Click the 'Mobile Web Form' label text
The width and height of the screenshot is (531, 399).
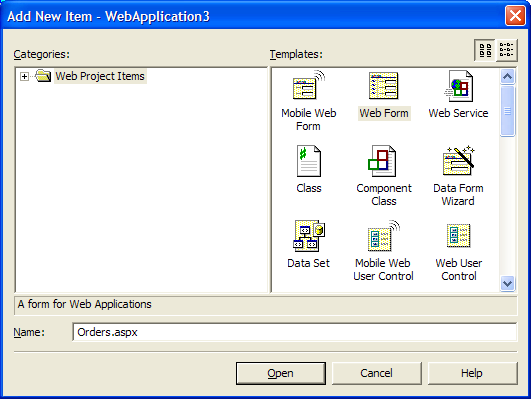(x=309, y=120)
